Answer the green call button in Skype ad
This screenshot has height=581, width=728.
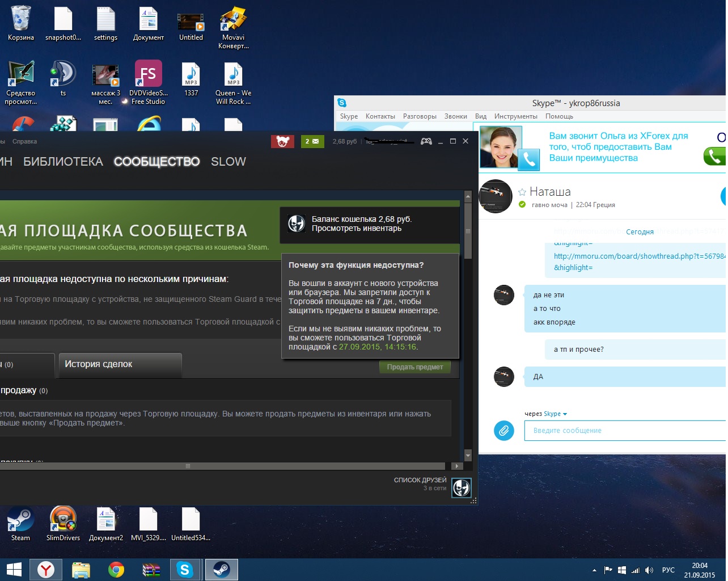[x=715, y=157]
